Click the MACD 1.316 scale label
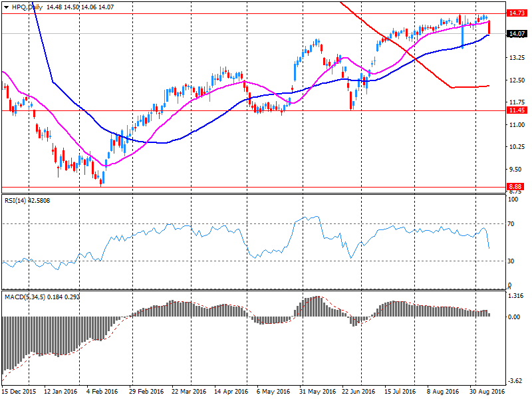 516,296
